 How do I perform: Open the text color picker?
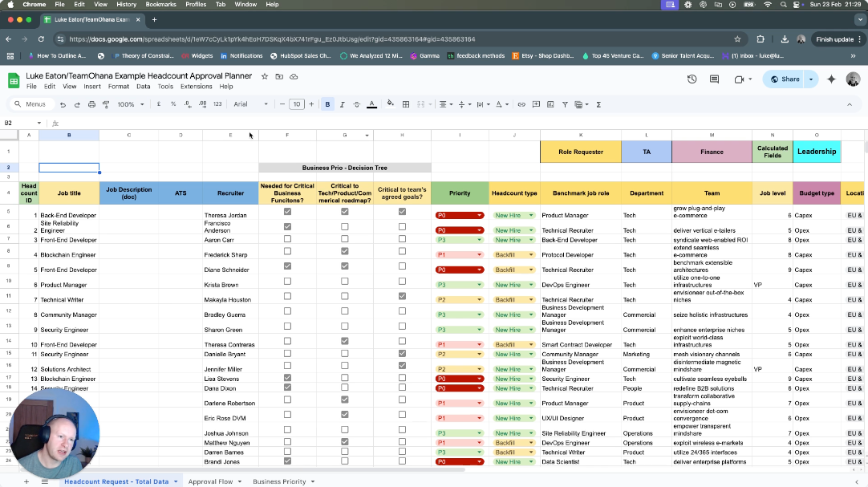[371, 104]
